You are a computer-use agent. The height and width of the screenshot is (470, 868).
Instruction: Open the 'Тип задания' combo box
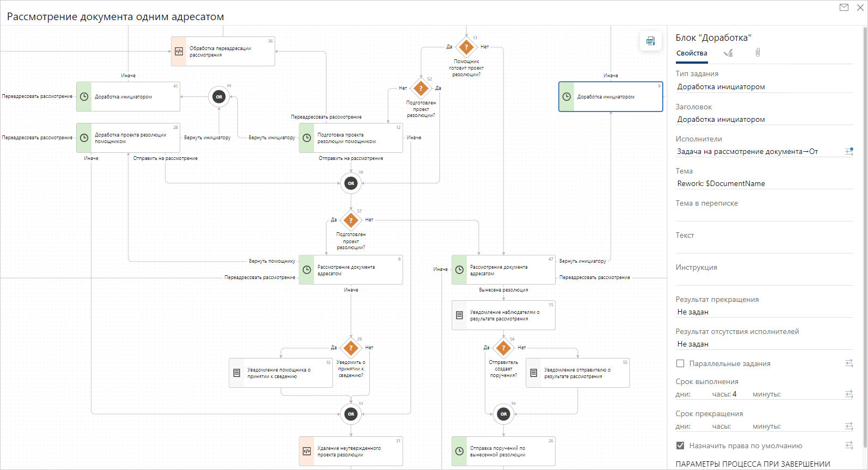pyautogui.click(x=764, y=86)
